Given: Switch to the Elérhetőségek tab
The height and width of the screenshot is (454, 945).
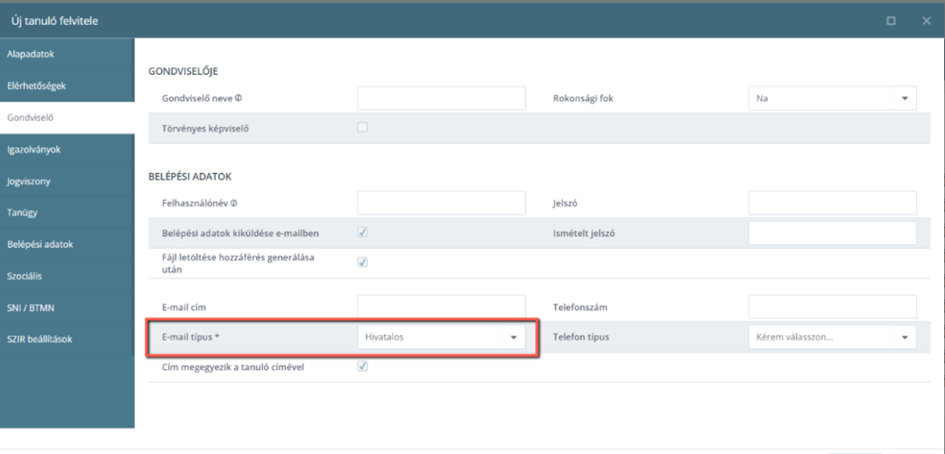Looking at the screenshot, I should (67, 86).
